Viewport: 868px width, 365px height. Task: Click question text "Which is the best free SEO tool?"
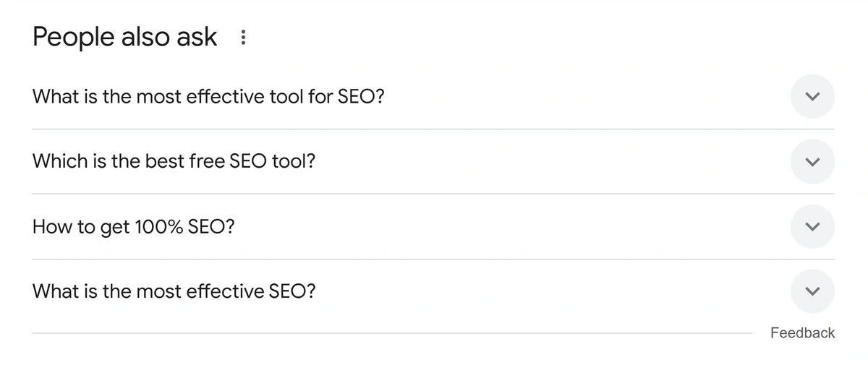point(174,161)
